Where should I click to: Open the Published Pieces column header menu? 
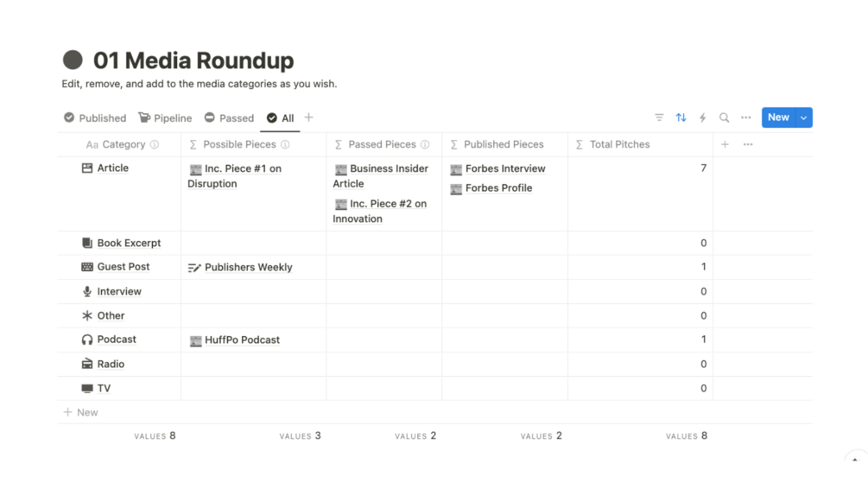pos(504,144)
